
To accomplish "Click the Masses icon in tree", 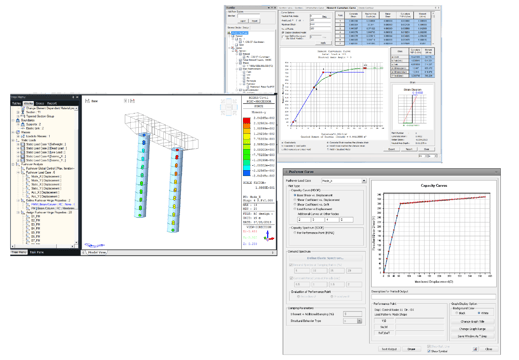I will (x=18, y=132).
